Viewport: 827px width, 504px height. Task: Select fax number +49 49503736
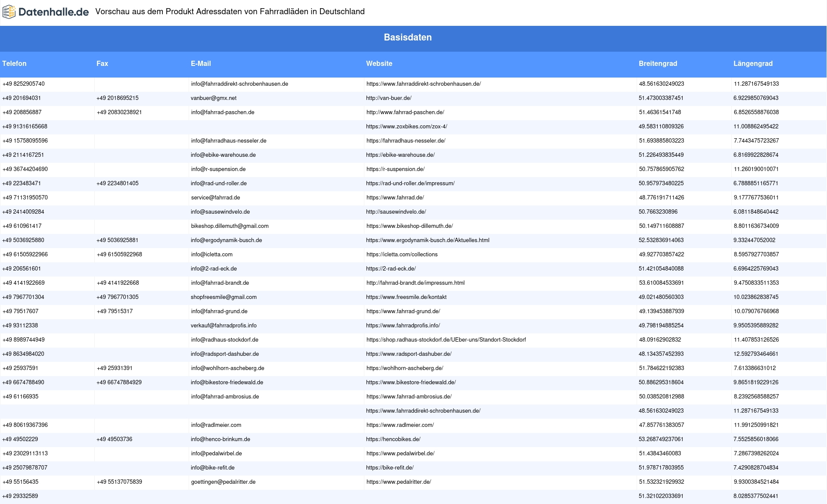click(114, 439)
